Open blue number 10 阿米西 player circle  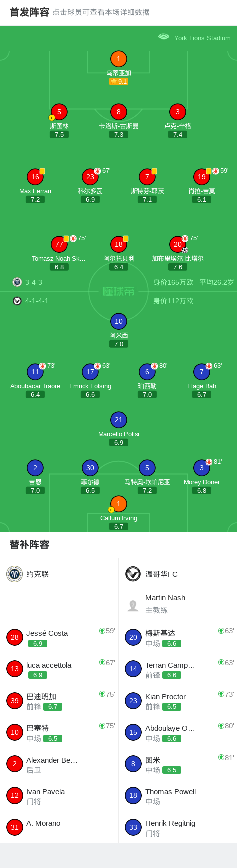(x=118, y=321)
